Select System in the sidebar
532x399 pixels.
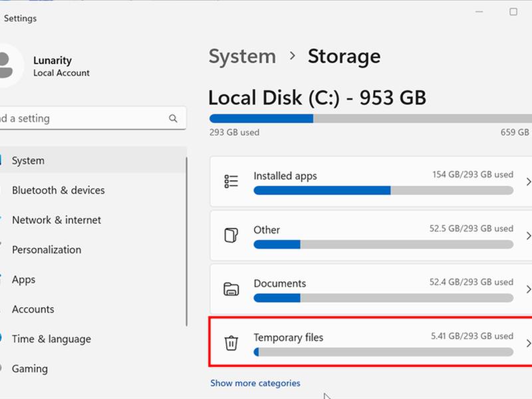click(x=92, y=160)
